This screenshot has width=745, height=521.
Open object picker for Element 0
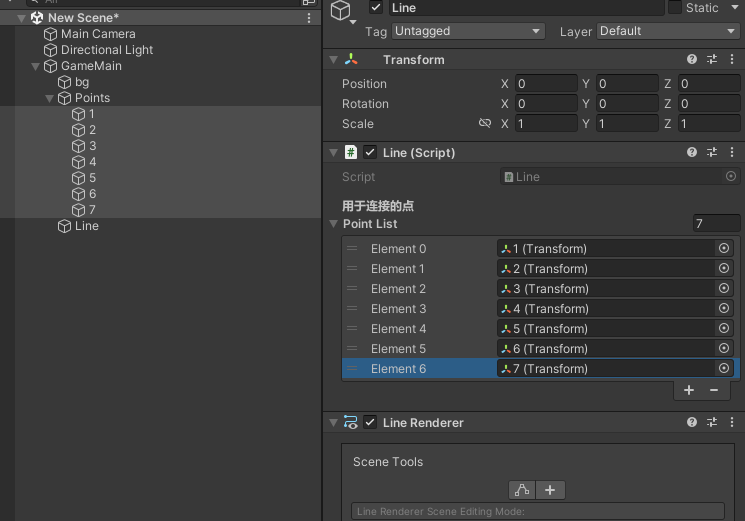click(724, 248)
